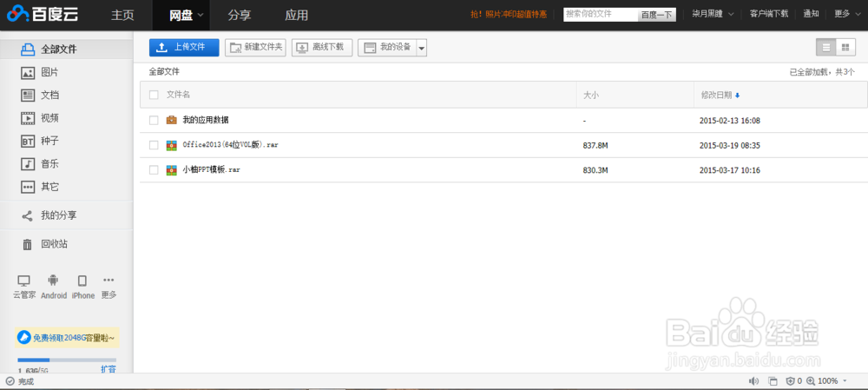
Task: Click 我的设备 my devices button
Action: point(387,48)
